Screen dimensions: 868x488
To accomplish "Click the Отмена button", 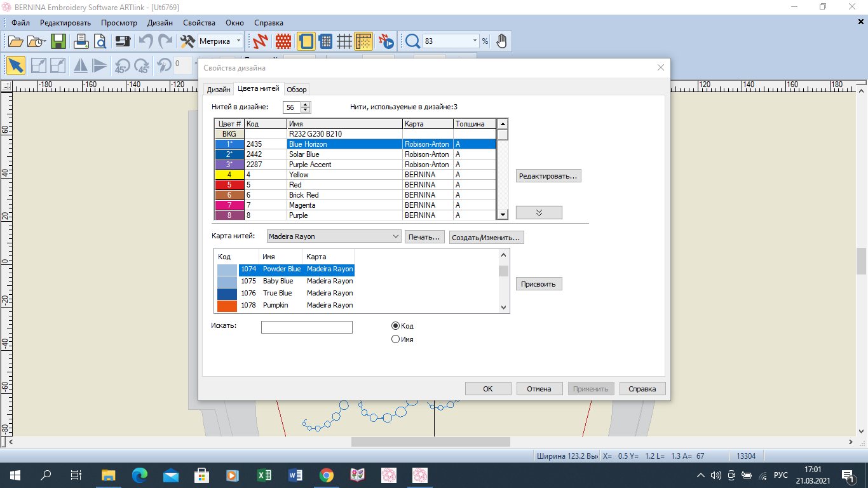I will 539,389.
